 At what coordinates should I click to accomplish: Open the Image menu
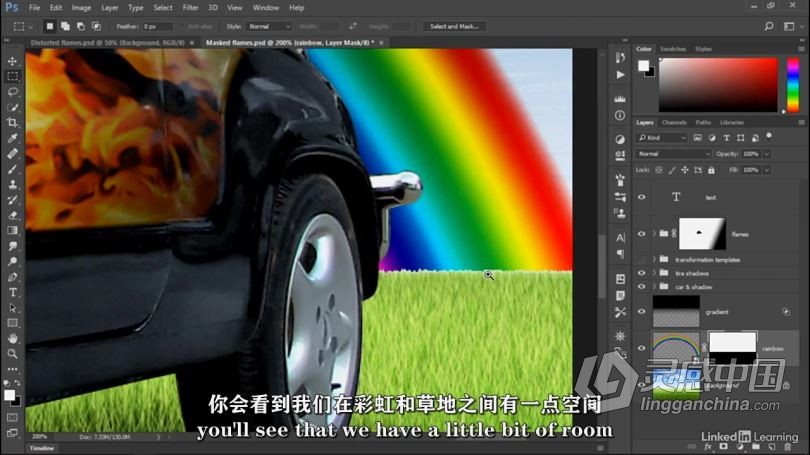tap(81, 8)
